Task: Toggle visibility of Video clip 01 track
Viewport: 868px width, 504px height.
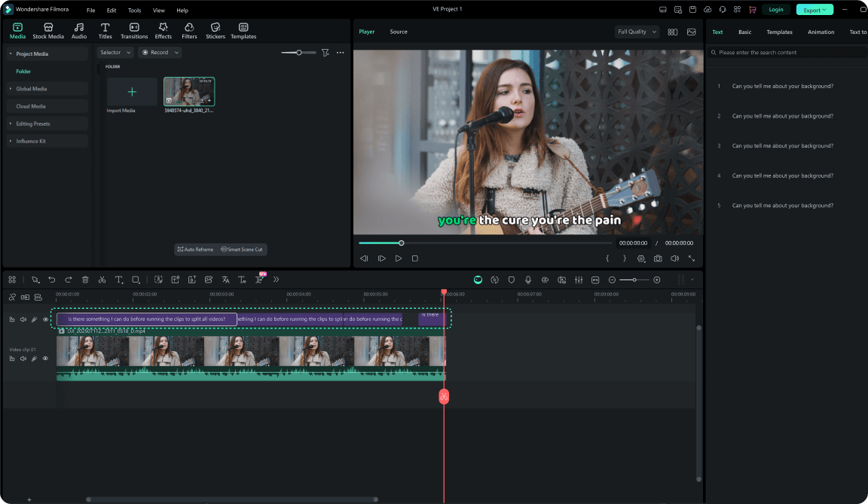Action: click(x=45, y=359)
